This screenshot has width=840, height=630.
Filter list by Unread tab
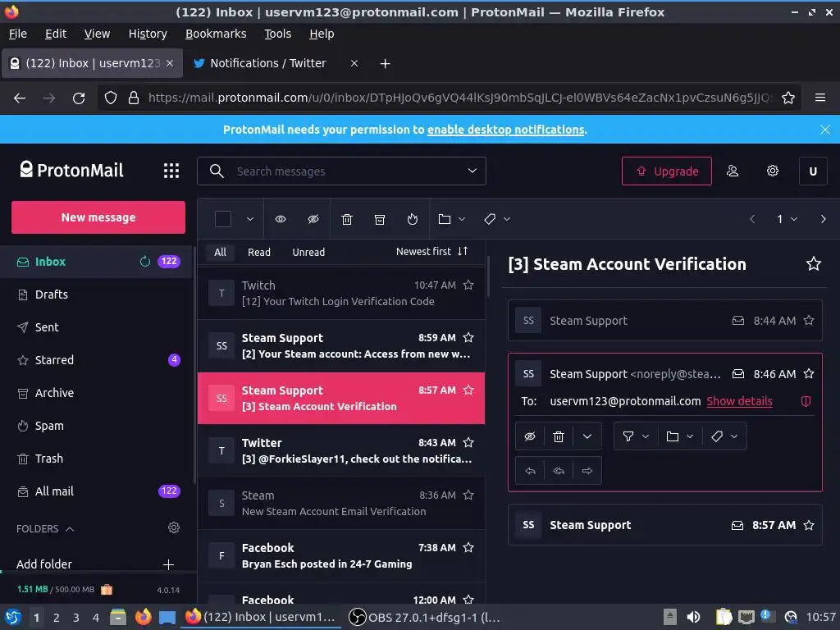308,252
